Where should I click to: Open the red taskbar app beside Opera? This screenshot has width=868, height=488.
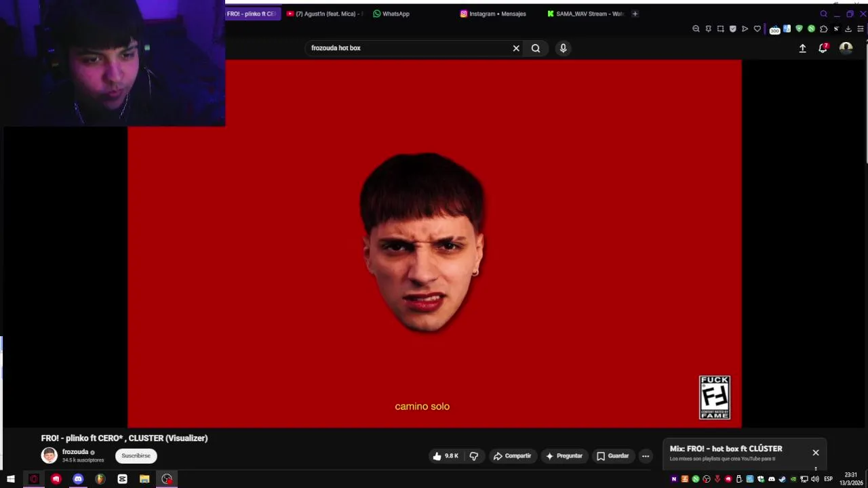point(56,479)
